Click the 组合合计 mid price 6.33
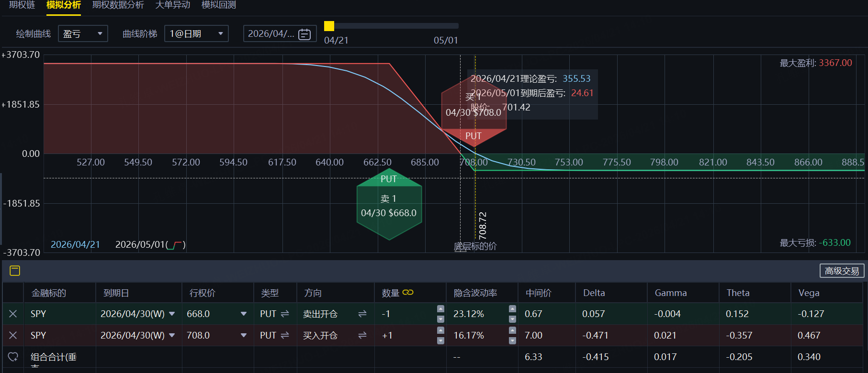Viewport: 868px width, 373px height. (x=533, y=357)
